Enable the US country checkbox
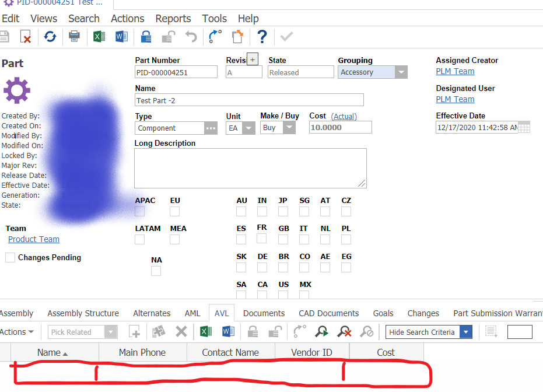543x392 pixels. point(283,295)
